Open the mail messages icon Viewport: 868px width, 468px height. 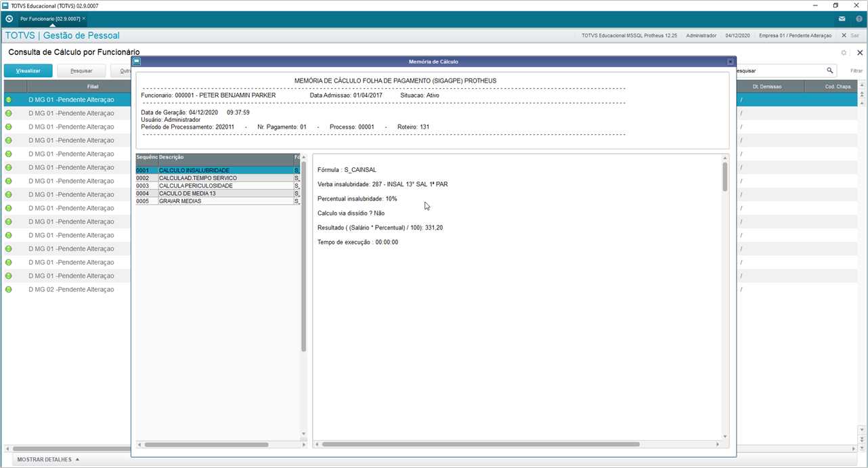(x=842, y=19)
